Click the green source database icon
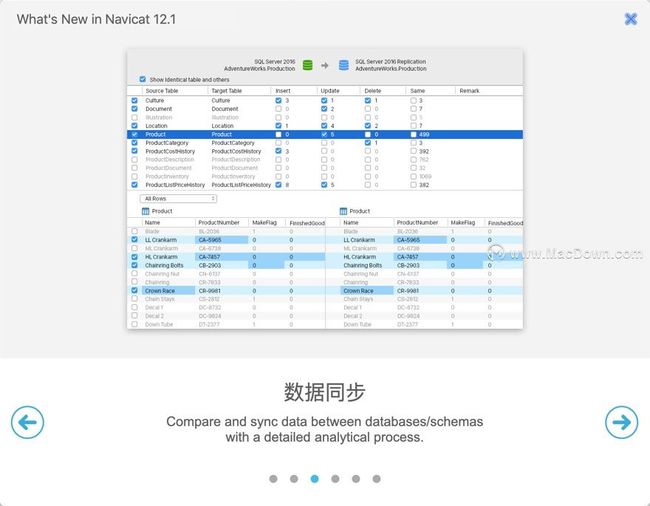 coord(308,65)
